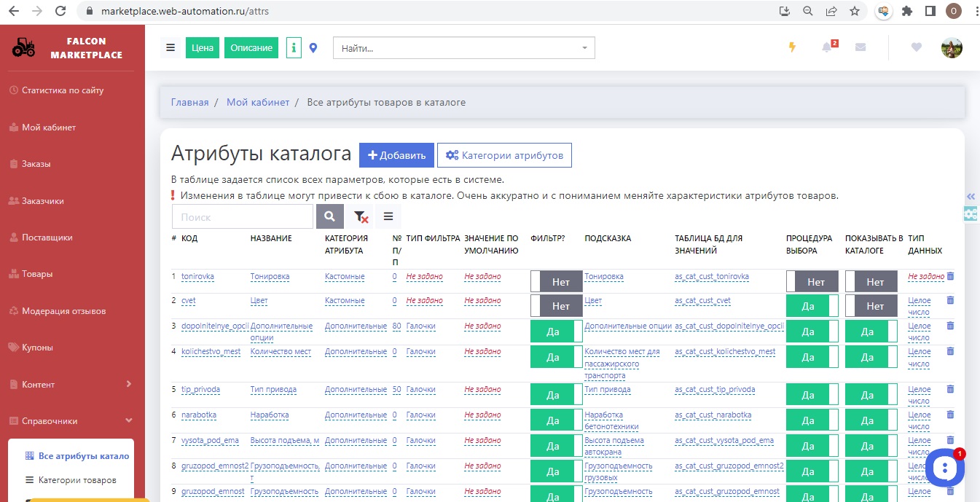This screenshot has height=502, width=980.
Task: Toggle Показывать в каталоге for cvet row
Action: pos(871,306)
